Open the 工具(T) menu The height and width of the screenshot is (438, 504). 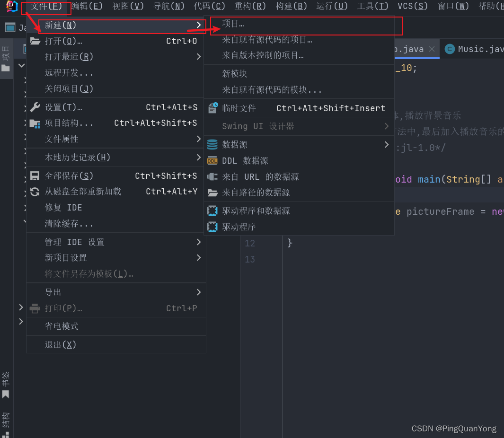tap(372, 6)
